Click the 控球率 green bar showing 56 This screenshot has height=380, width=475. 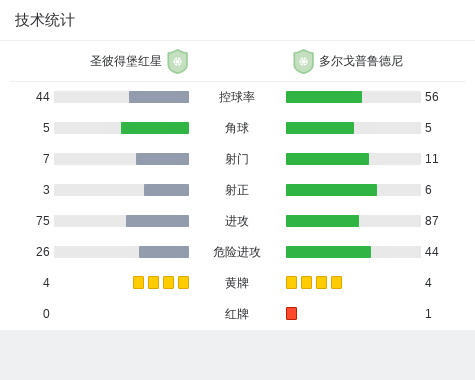(x=324, y=97)
